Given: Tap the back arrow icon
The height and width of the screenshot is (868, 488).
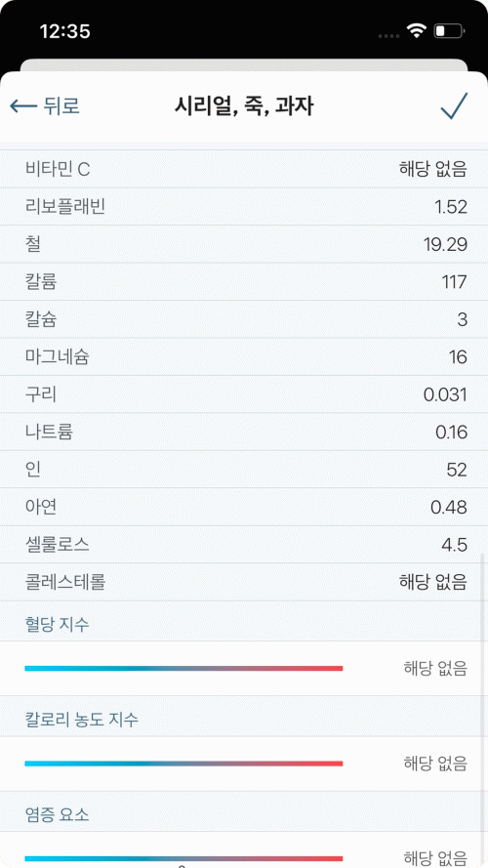Looking at the screenshot, I should point(23,105).
